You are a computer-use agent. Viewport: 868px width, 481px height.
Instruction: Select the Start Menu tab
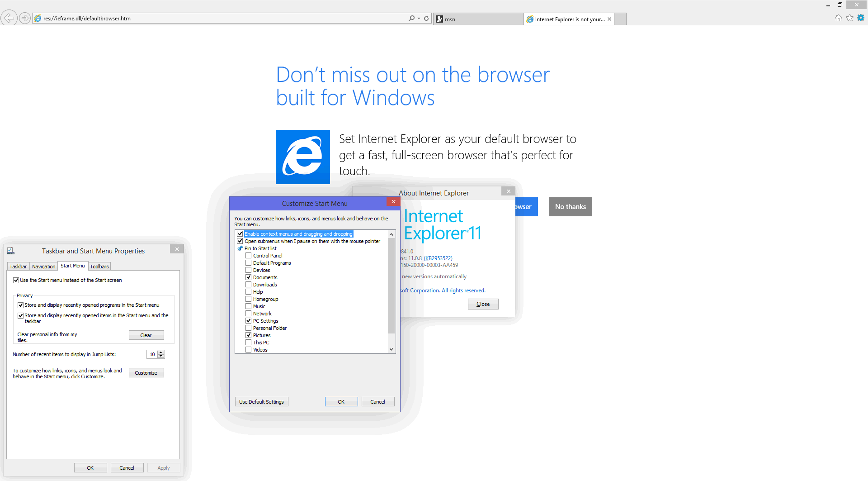click(72, 266)
